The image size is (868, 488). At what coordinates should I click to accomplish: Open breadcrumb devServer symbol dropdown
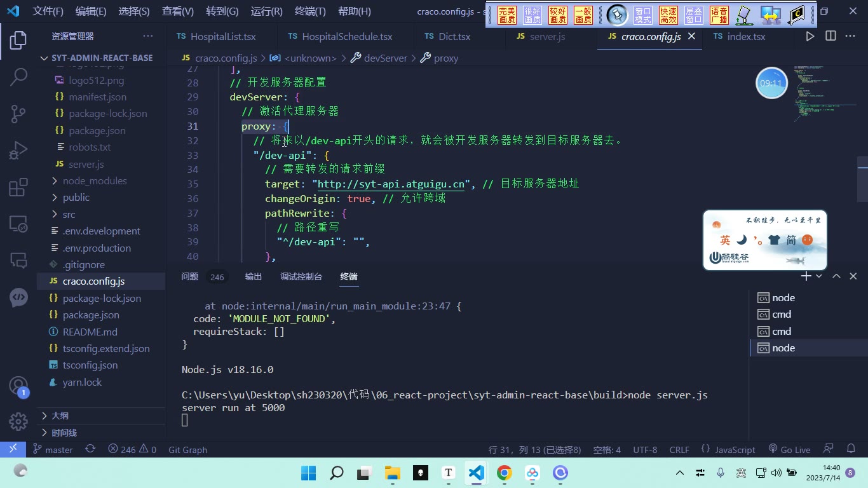coord(379,58)
